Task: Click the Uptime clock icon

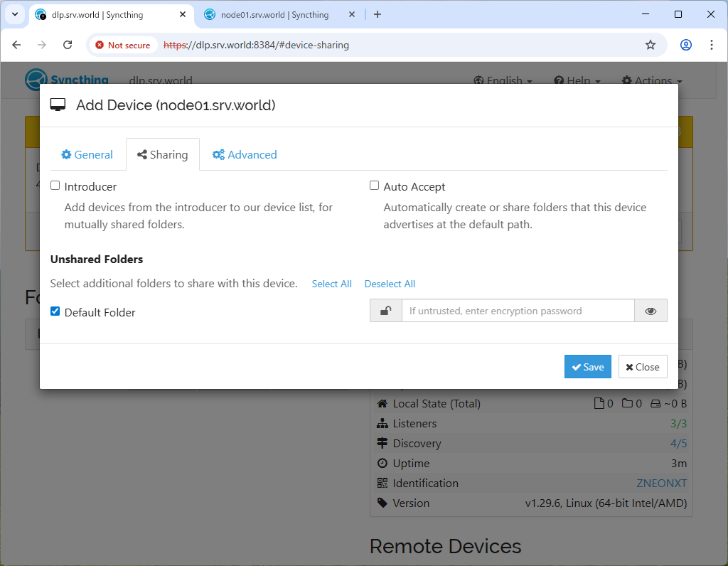Action: (382, 463)
